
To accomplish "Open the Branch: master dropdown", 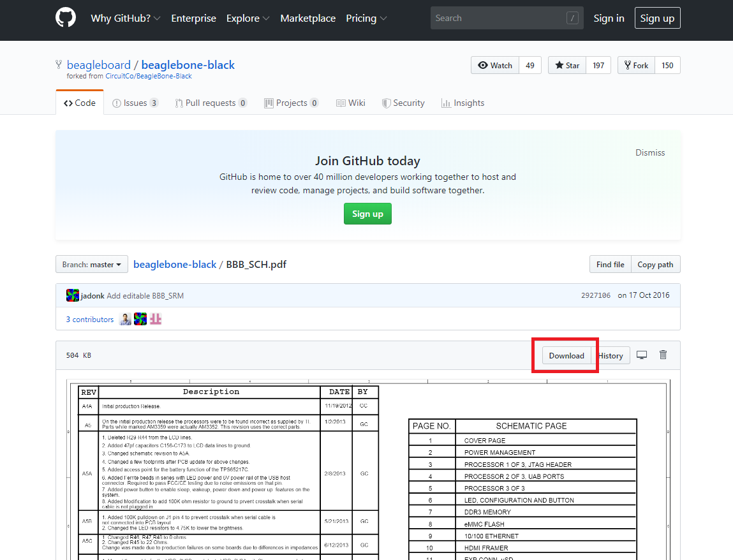I will pyautogui.click(x=92, y=265).
